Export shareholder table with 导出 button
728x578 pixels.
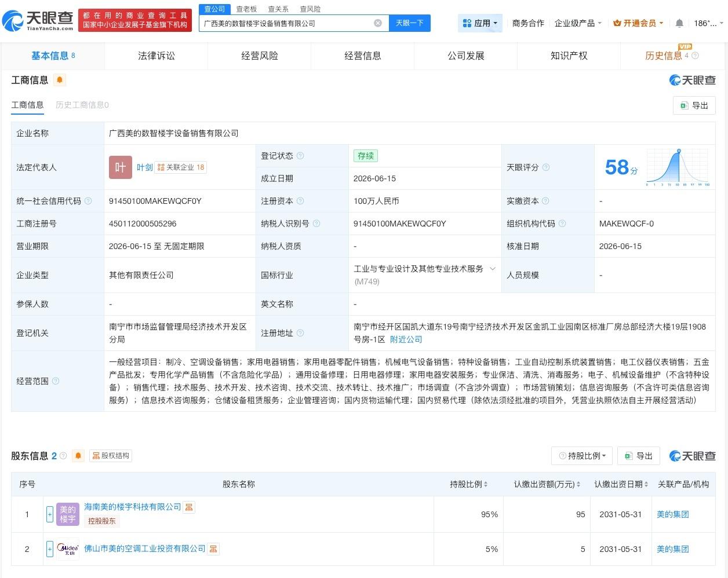pos(639,456)
